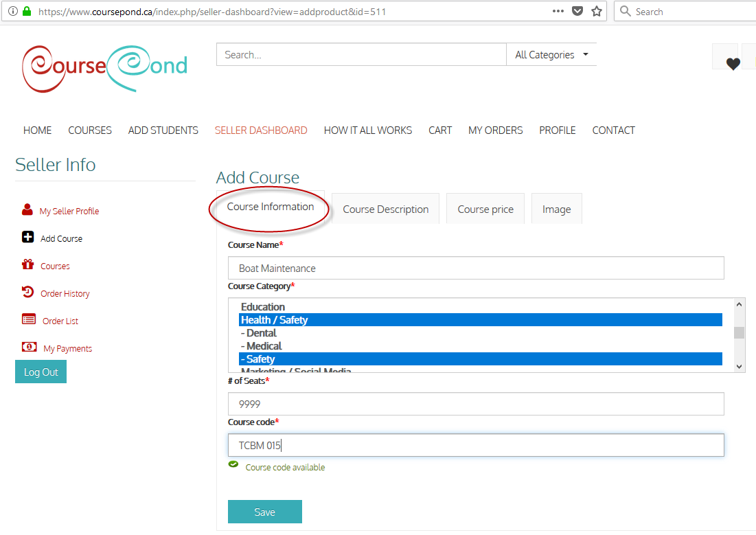Screen dimensions: 756x535
Task: Switch to the Course Description tab
Action: tap(386, 209)
